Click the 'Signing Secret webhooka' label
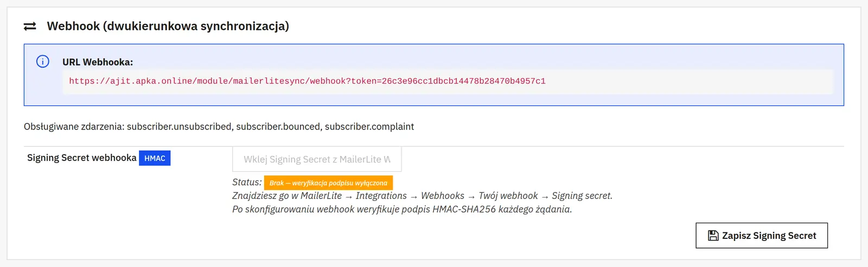 pos(82,158)
